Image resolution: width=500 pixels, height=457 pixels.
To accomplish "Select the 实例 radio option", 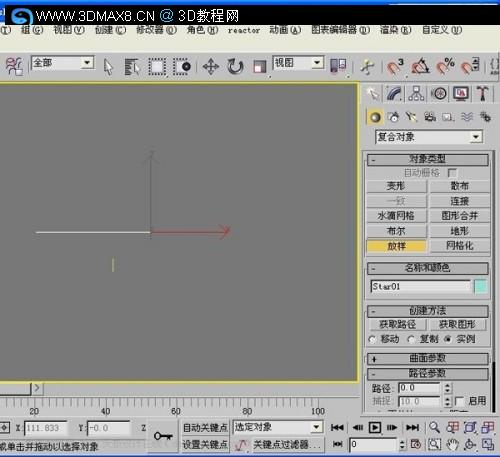I will (x=448, y=339).
